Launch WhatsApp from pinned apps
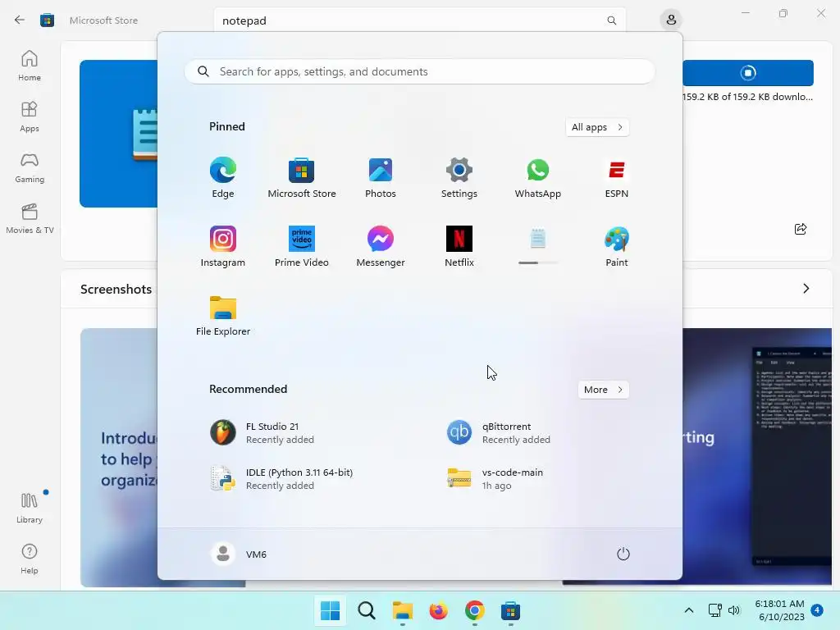 (538, 178)
